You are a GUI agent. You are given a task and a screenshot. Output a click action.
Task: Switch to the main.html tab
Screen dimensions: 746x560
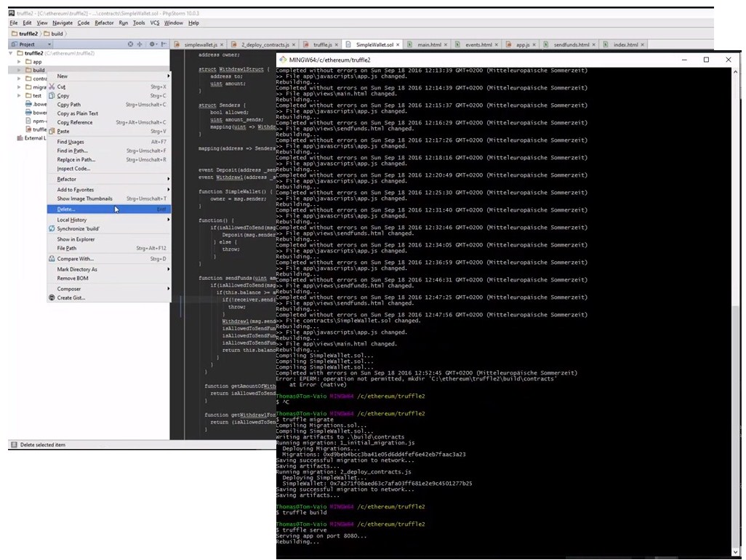(429, 44)
